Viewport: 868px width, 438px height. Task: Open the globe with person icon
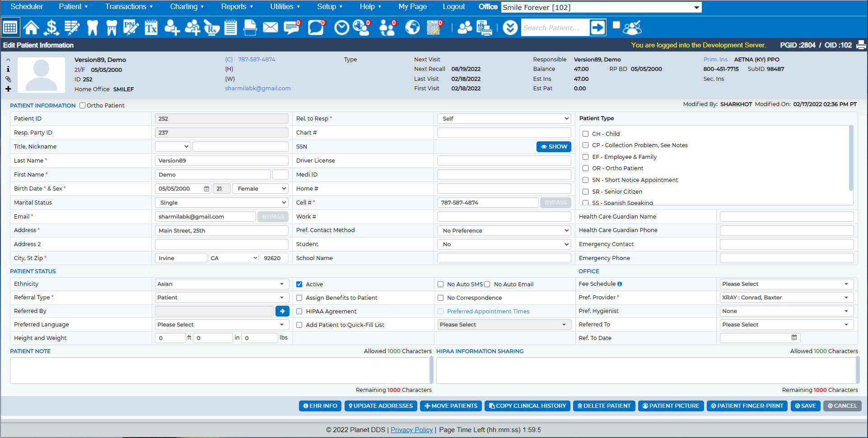coord(362,28)
